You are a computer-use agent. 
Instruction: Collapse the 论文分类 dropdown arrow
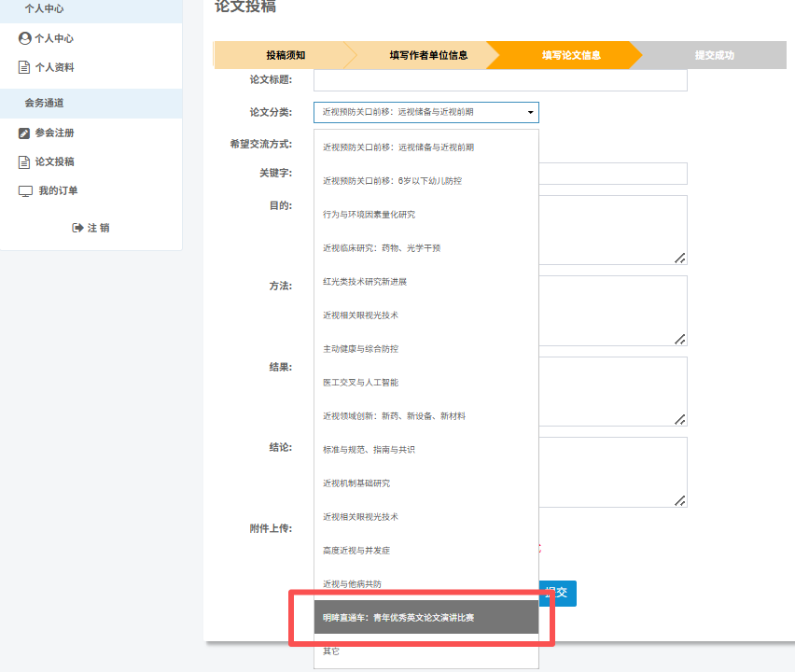click(531, 112)
